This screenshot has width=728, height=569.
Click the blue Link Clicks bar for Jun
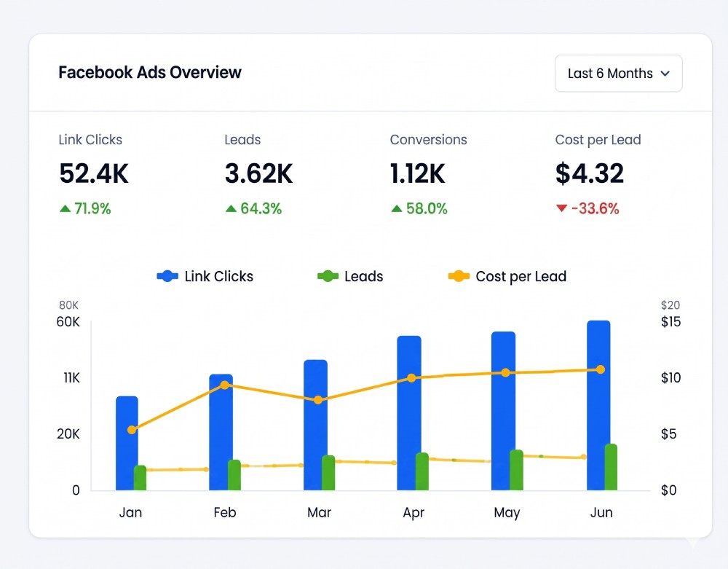point(598,406)
